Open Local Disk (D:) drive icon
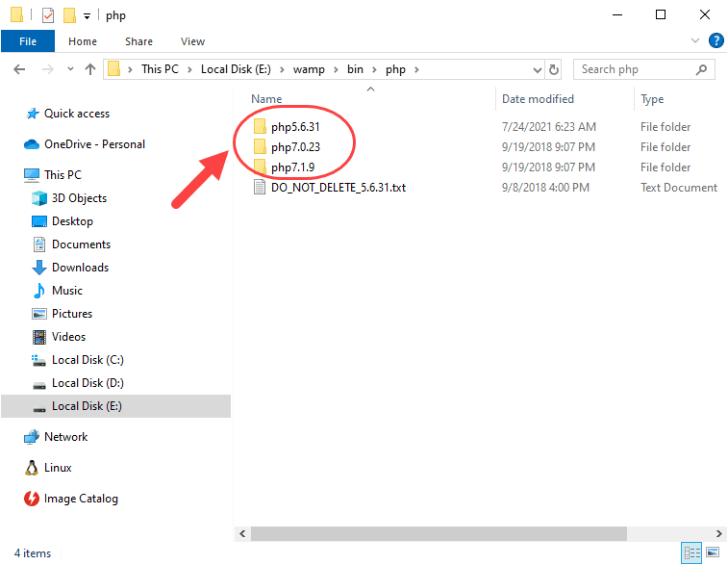The height and width of the screenshot is (565, 728). [39, 385]
